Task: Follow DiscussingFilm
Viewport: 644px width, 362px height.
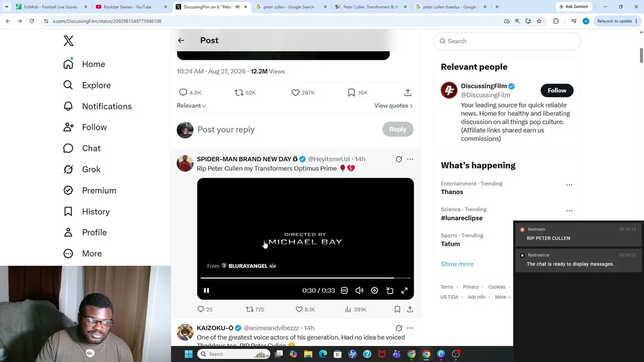Action: coord(557,90)
